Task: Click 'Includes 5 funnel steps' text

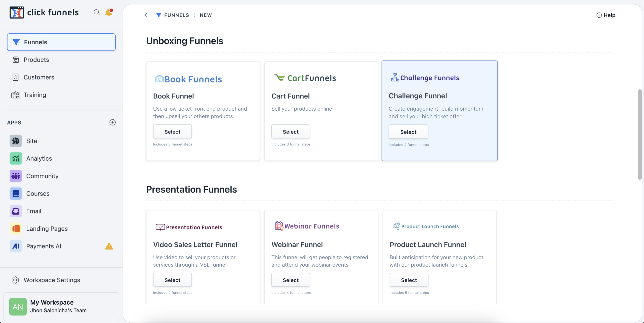Action: coord(409,293)
